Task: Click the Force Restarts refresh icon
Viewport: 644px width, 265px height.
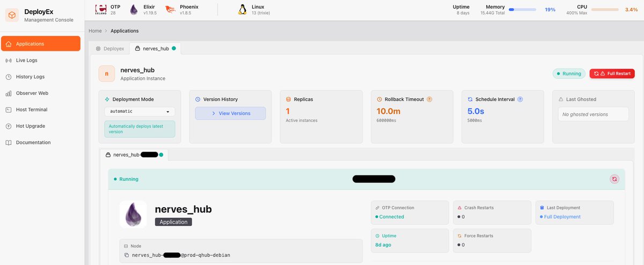Action: (x=459, y=235)
